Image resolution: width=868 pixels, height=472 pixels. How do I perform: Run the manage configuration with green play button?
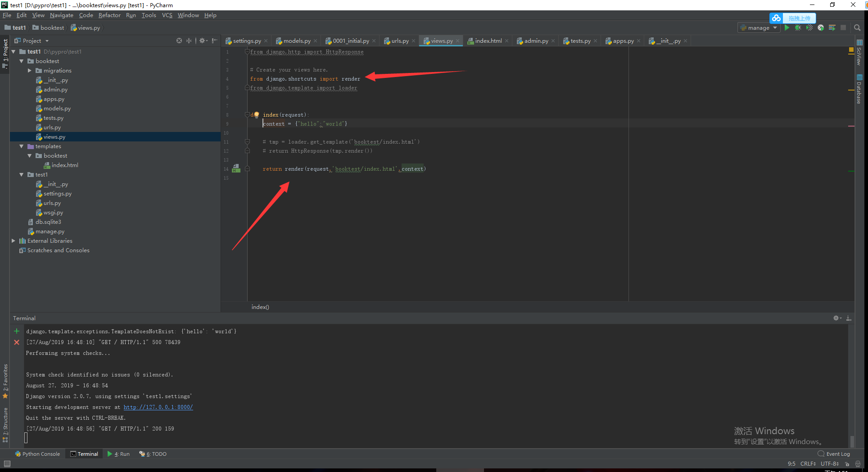pyautogui.click(x=787, y=28)
